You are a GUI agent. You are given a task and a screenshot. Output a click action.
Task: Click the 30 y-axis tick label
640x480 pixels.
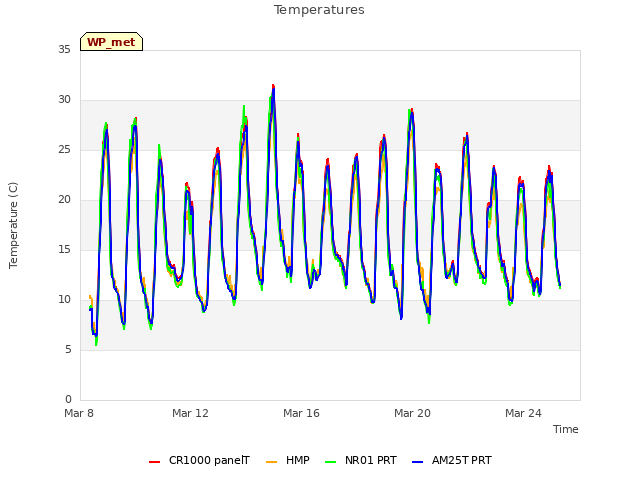point(64,100)
